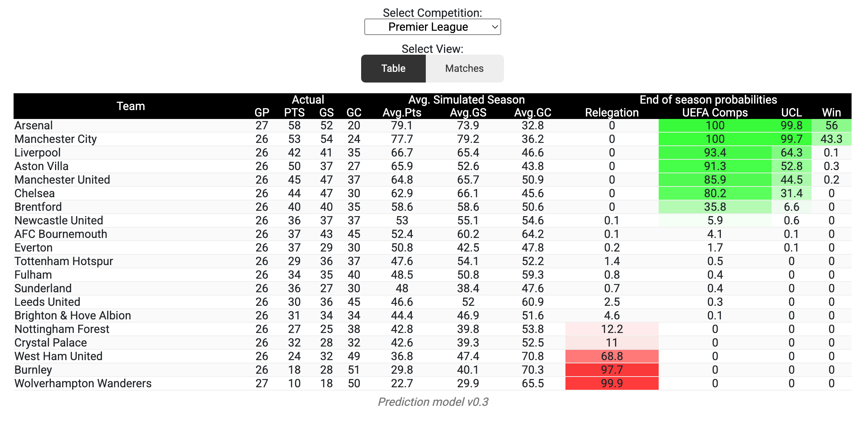Click the Team column header
This screenshot has width=868, height=423.
131,106
